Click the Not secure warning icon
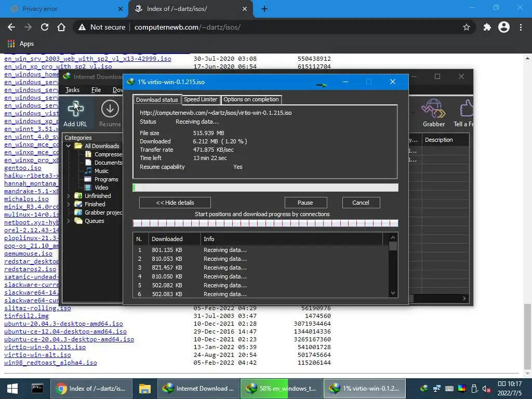Image resolution: width=532 pixels, height=399 pixels. [82, 27]
